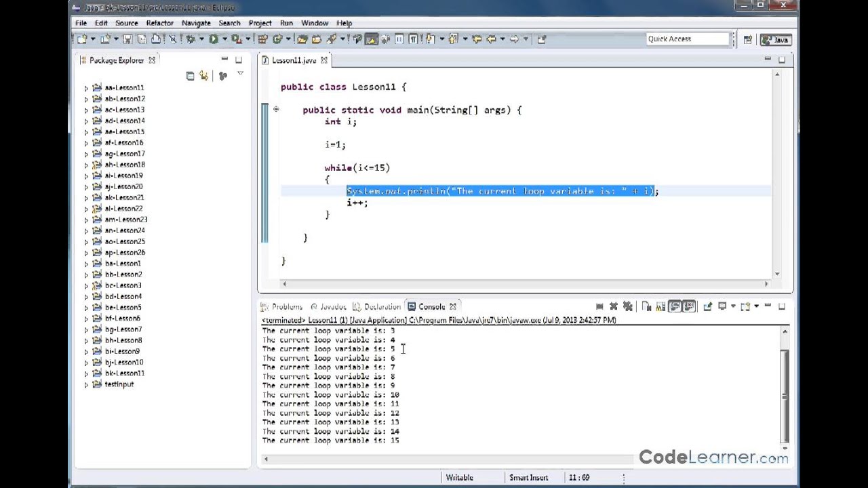Click the New Java Package icon

pos(262,39)
